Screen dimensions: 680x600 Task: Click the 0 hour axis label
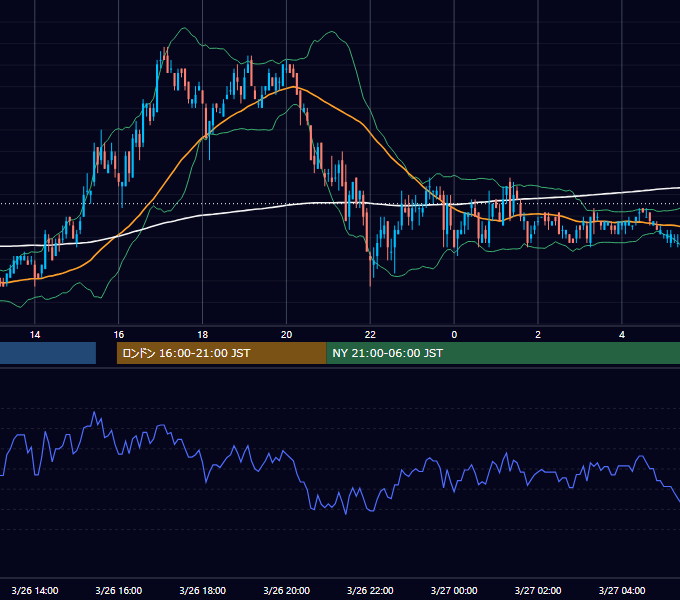tap(454, 335)
